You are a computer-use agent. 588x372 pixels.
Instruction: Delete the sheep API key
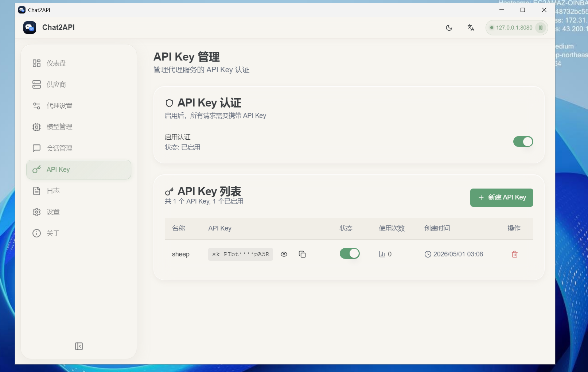click(x=515, y=254)
